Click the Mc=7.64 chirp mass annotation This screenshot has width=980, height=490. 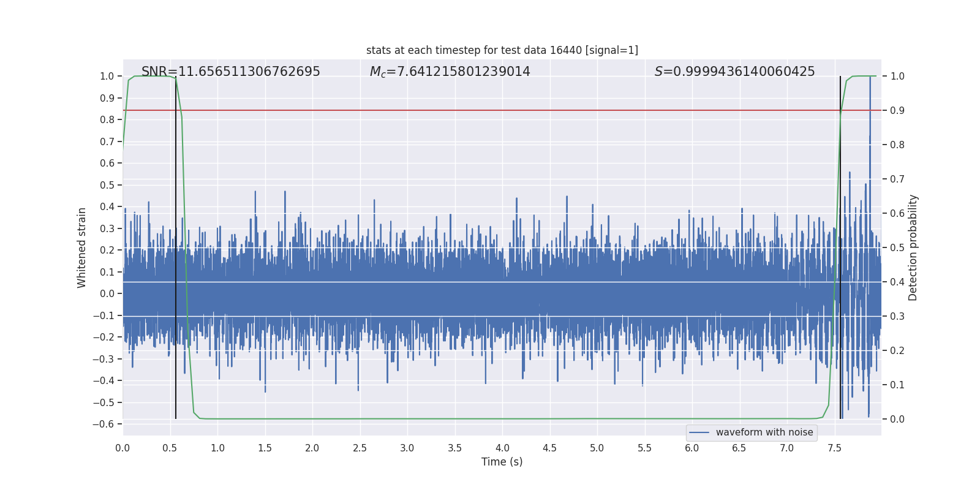pos(450,72)
